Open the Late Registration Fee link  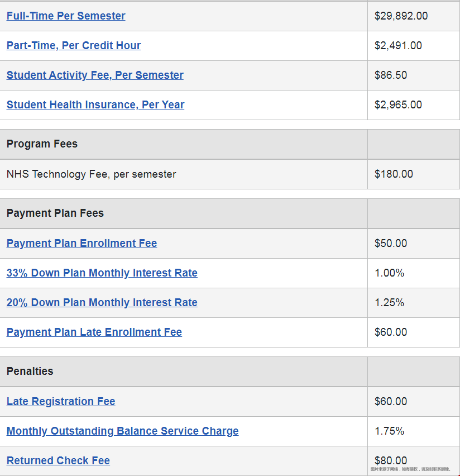point(61,401)
